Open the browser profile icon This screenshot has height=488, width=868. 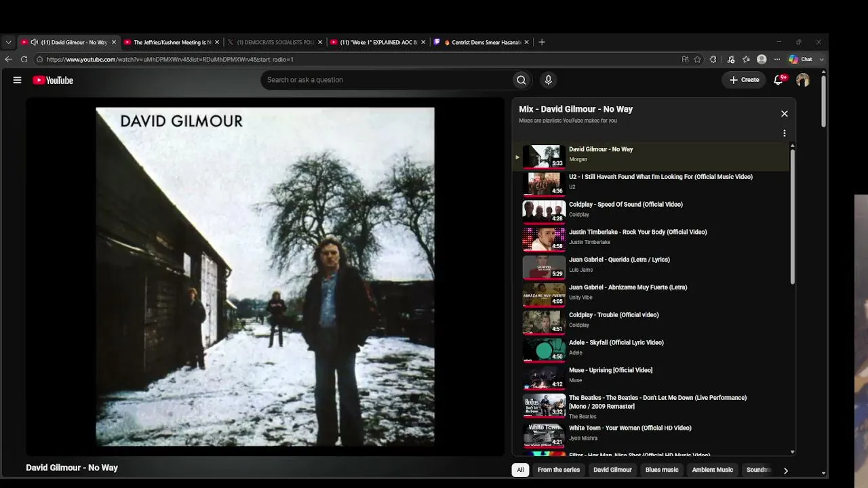point(762,60)
